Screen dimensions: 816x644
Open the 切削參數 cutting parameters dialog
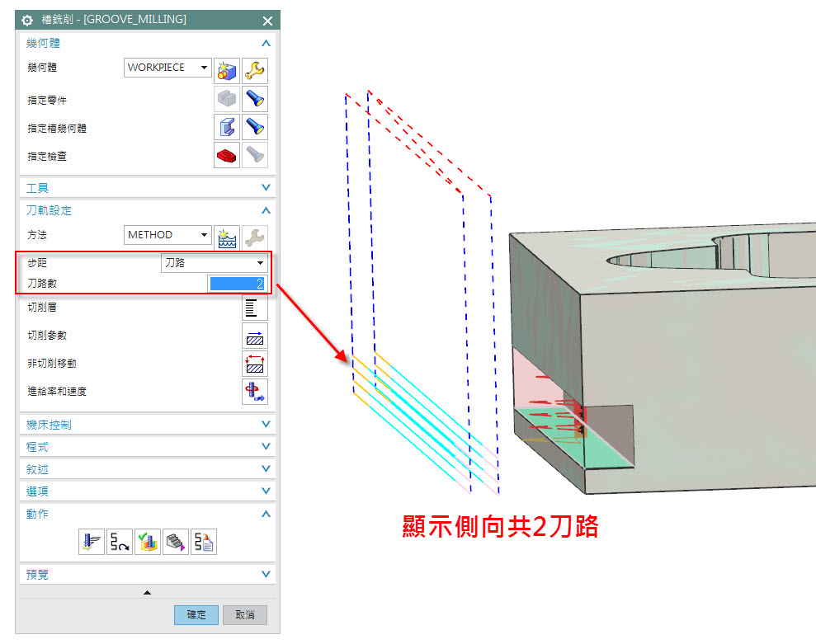point(255,336)
